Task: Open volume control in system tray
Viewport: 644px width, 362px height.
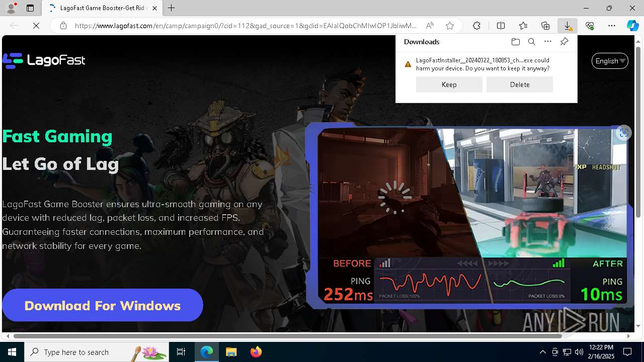Action: [579, 352]
